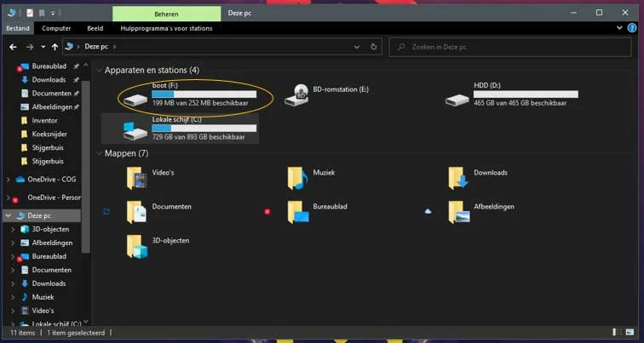Select Deze pc in navigation tree

[39, 215]
